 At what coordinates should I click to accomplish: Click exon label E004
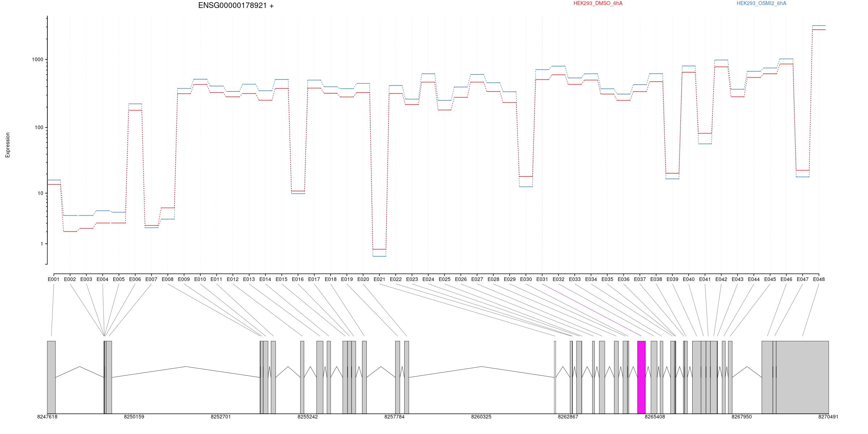click(x=102, y=279)
